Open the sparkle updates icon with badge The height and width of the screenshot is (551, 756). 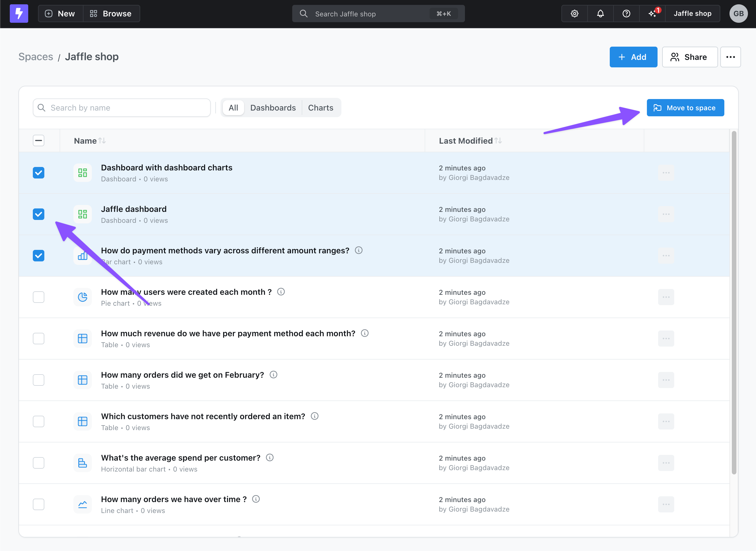(652, 14)
